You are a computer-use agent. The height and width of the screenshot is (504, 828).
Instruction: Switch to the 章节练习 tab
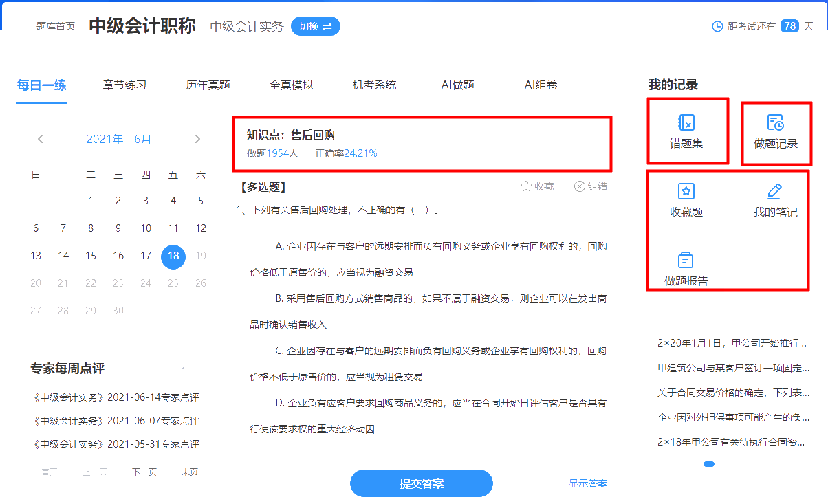point(124,85)
